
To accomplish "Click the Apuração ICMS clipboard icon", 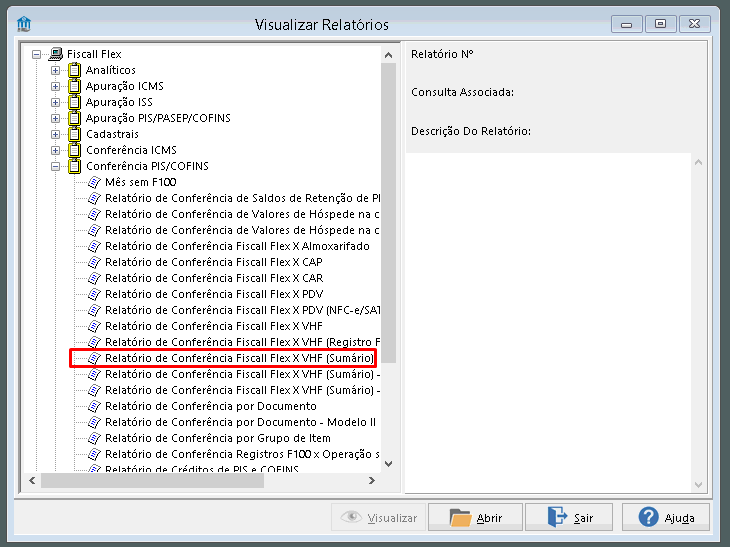I will click(x=74, y=86).
